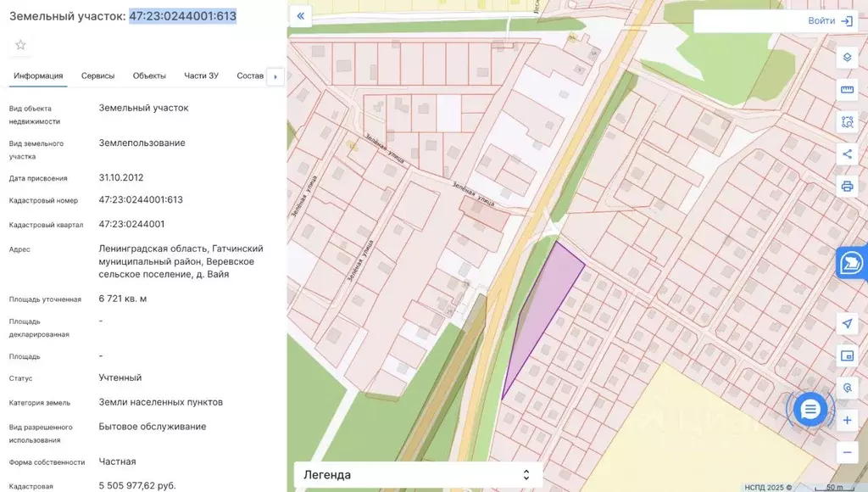Zoom out on the map

[x=846, y=452]
